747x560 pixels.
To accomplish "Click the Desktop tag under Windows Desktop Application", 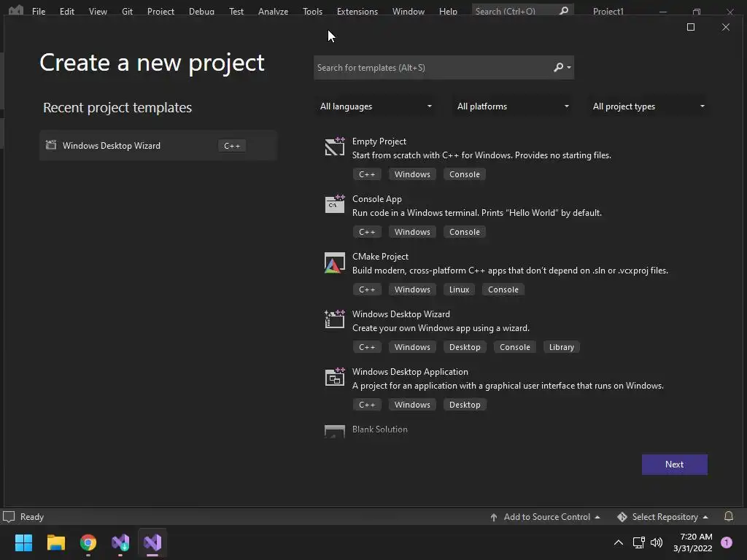I will (x=465, y=405).
